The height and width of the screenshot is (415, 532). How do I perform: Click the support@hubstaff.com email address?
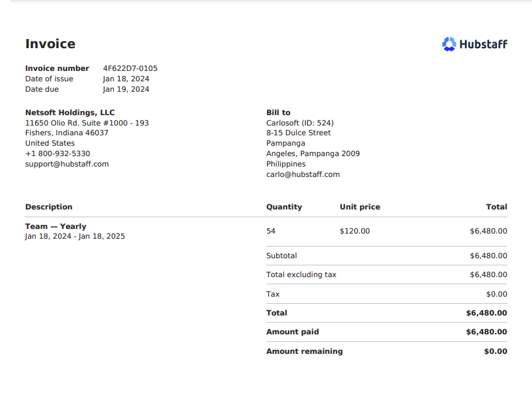[67, 164]
